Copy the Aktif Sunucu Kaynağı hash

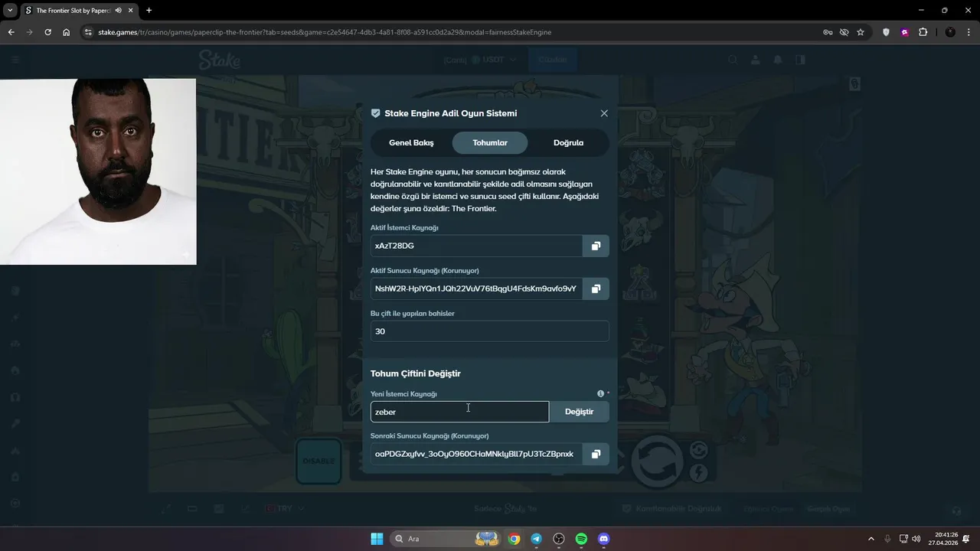596,289
